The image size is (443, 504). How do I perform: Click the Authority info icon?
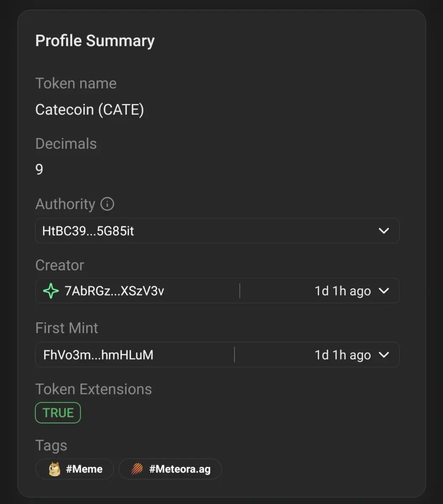click(x=107, y=204)
